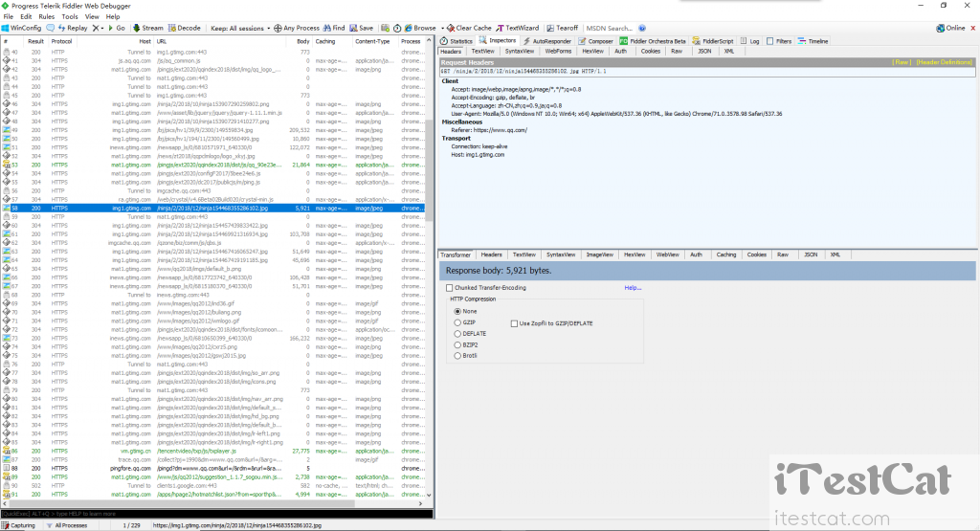Open the Filters tab

779,41
